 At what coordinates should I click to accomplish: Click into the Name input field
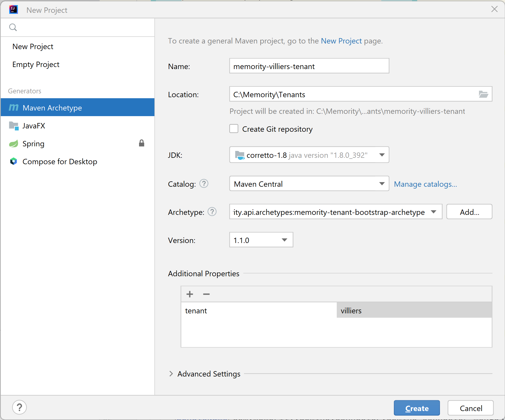[309, 66]
